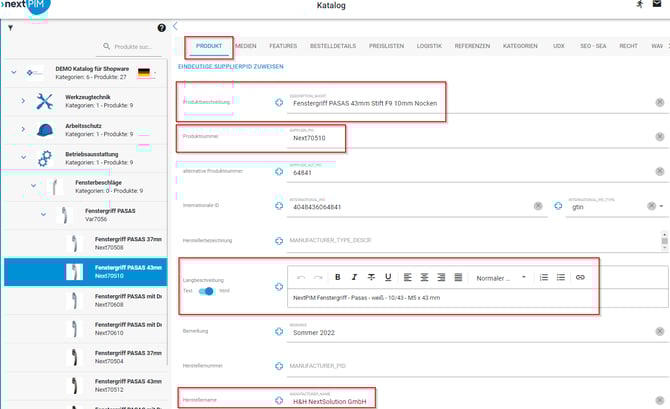The width and height of the screenshot is (670, 409).
Task: Click plus icon beside Herstellerbezeichnung
Action: coord(279,241)
